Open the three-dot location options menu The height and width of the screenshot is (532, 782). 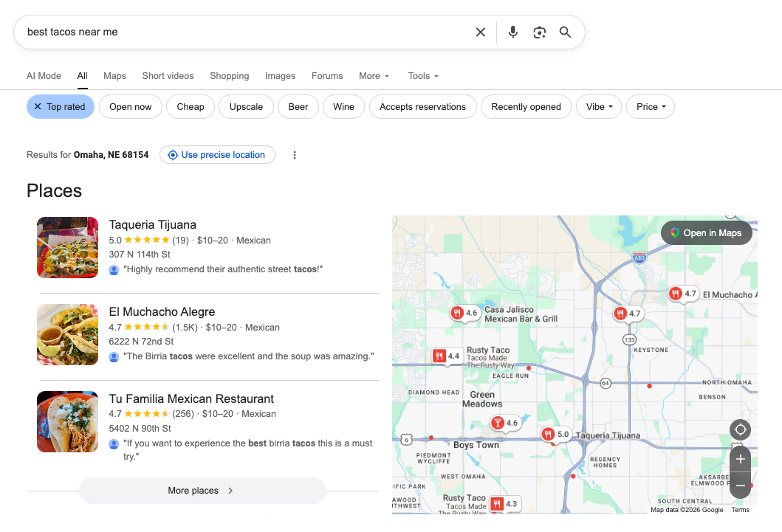294,155
